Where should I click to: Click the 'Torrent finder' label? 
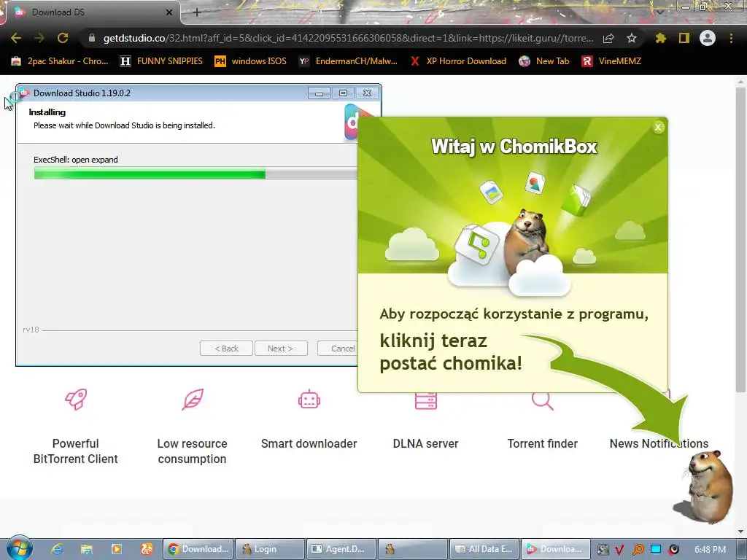pyautogui.click(x=542, y=443)
